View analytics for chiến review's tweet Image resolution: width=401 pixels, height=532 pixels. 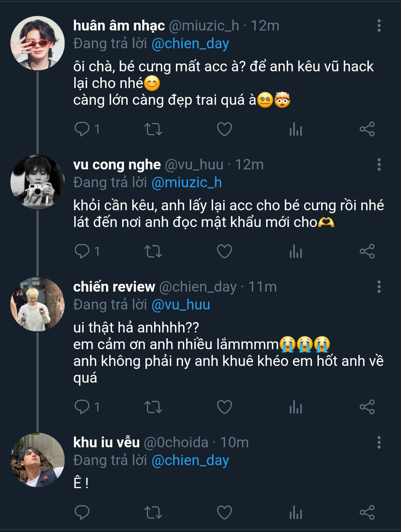[x=296, y=407]
